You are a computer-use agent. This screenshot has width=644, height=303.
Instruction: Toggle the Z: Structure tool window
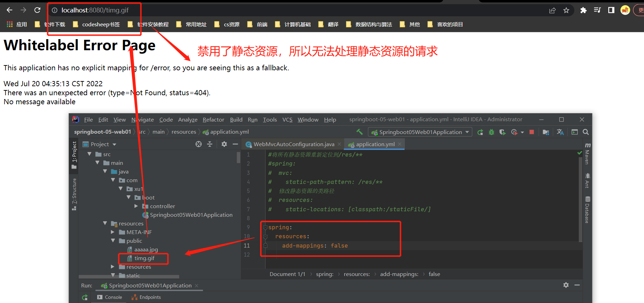click(x=74, y=194)
